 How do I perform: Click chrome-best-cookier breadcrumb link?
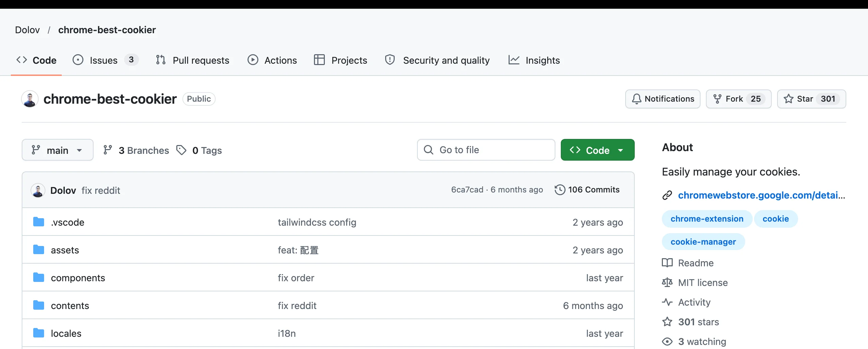pyautogui.click(x=107, y=30)
